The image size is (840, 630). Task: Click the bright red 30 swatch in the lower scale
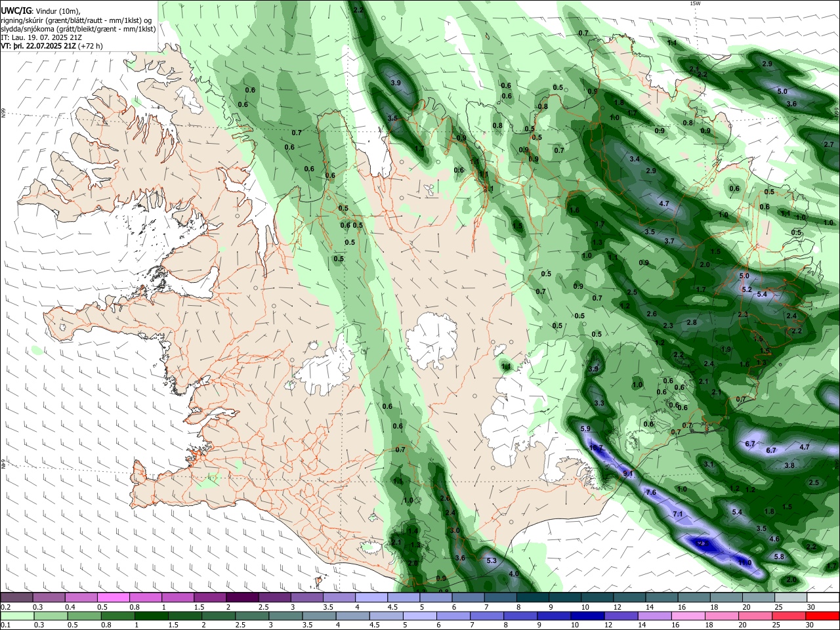[823, 616]
